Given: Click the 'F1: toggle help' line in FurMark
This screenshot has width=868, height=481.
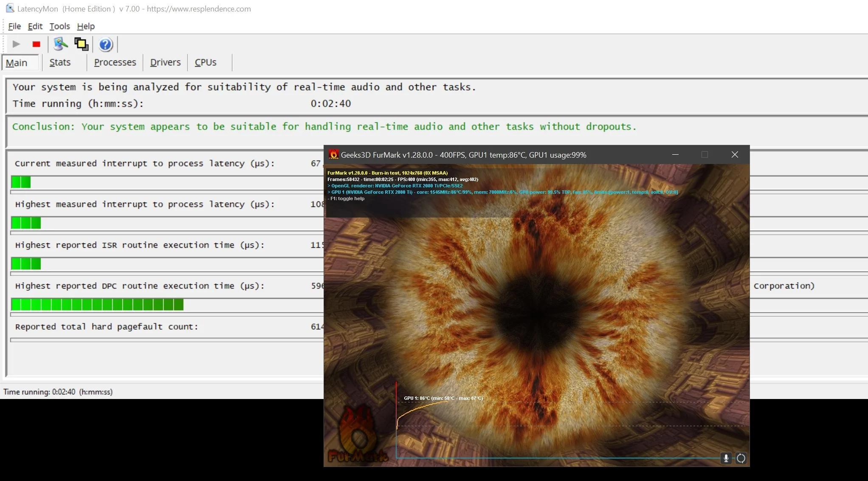Looking at the screenshot, I should (x=346, y=198).
